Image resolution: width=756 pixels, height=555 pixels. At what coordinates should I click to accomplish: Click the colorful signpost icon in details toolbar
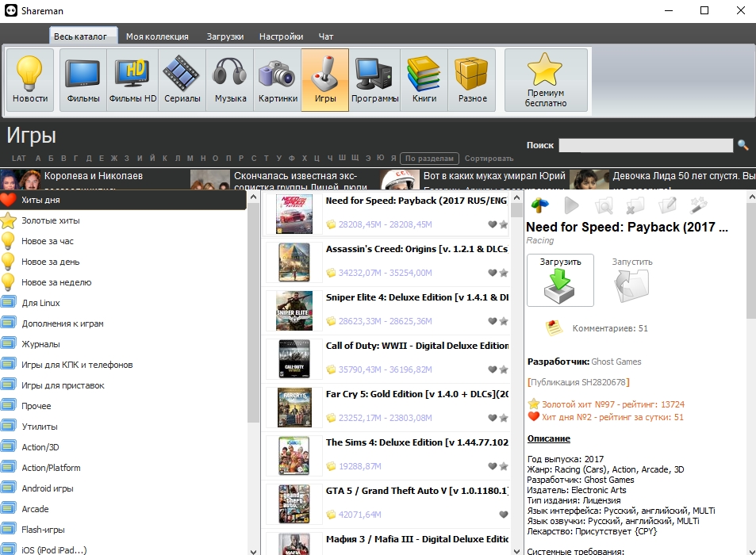[540, 205]
